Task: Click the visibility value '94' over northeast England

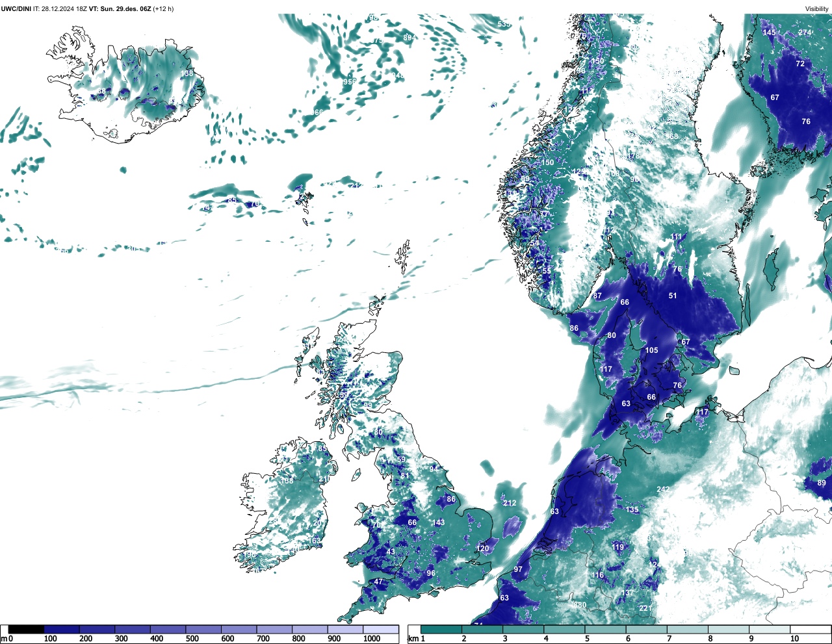Action: click(434, 469)
